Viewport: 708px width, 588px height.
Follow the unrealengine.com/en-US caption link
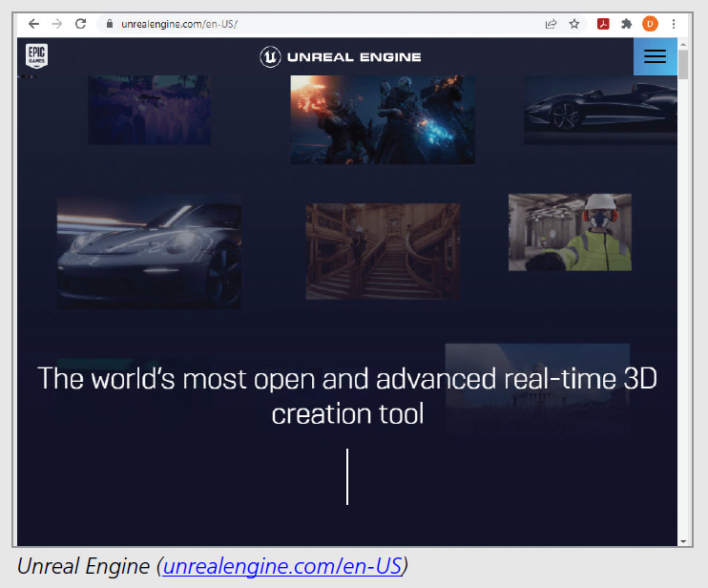click(282, 566)
